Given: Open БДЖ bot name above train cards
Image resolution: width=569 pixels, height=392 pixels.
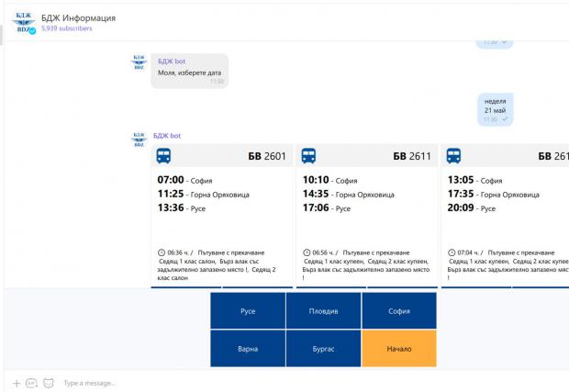Looking at the screenshot, I should point(167,135).
